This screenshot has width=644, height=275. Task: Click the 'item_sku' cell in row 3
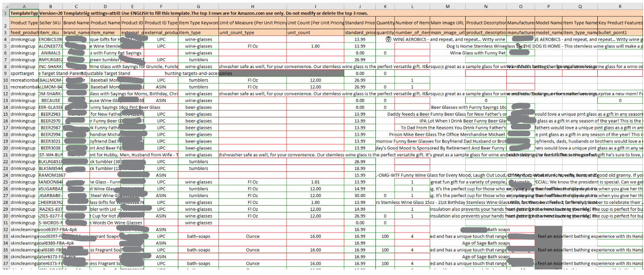[50, 33]
